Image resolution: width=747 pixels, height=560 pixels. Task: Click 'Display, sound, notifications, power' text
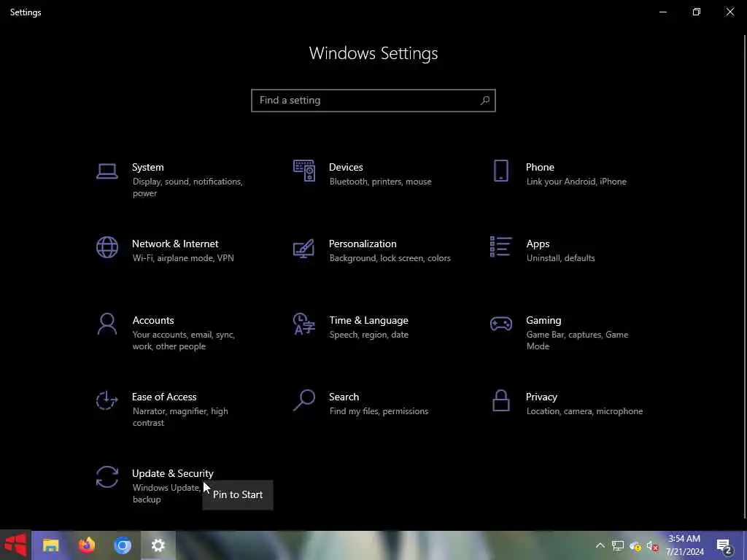(187, 187)
